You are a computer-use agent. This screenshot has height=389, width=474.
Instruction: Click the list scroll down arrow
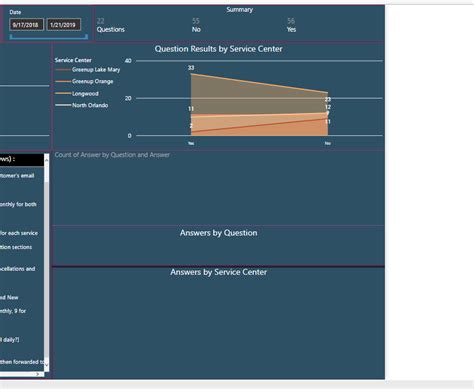point(47,366)
